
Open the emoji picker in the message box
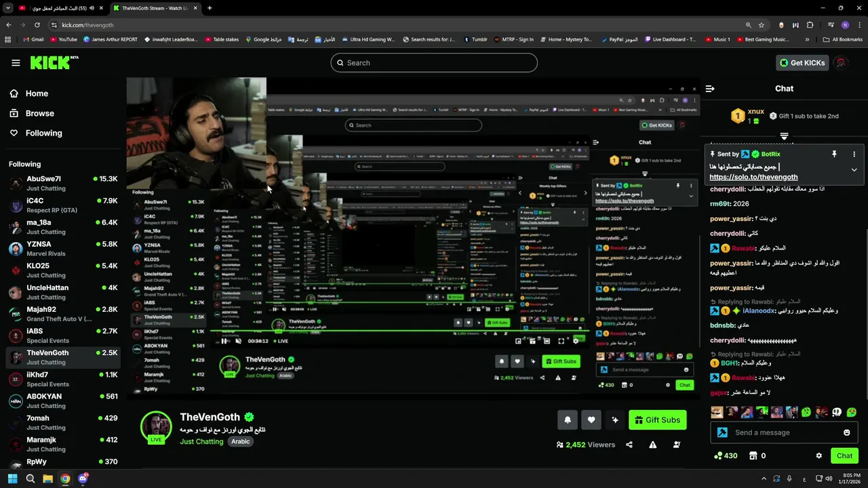point(846,432)
